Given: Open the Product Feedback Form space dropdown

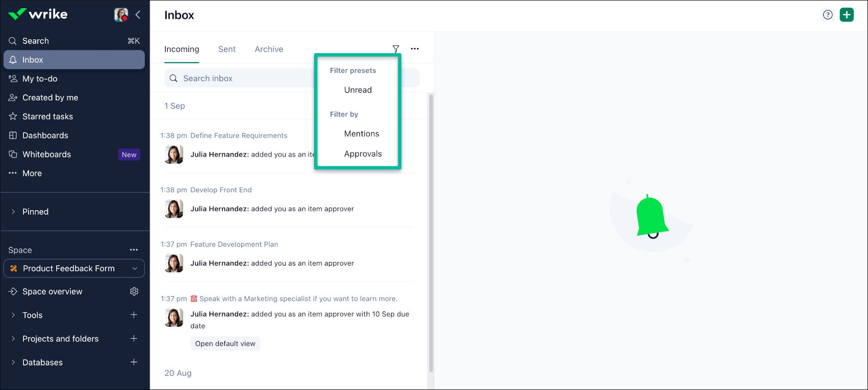Looking at the screenshot, I should 74,268.
